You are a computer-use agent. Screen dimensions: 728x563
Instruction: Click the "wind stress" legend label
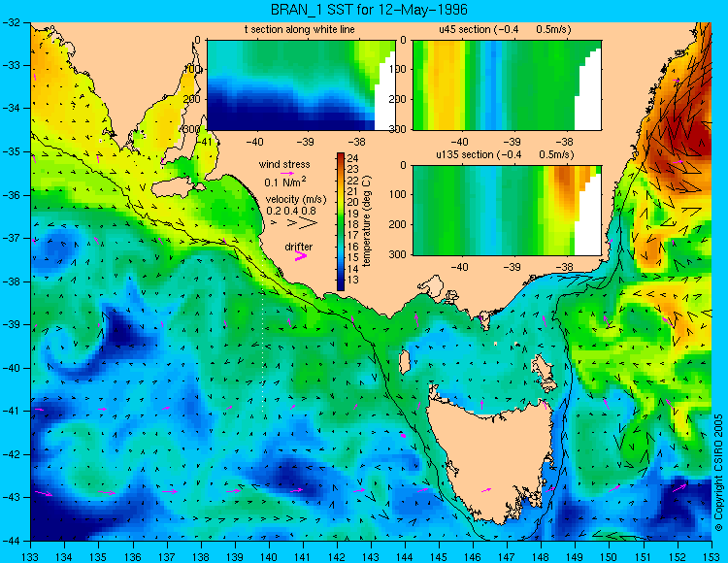(x=284, y=164)
